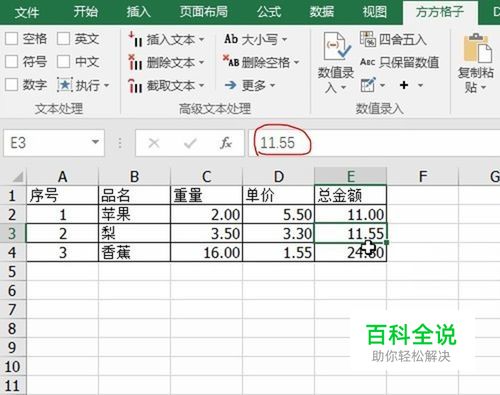The image size is (500, 395).
Task: Click the fx insert function icon
Action: (226, 143)
